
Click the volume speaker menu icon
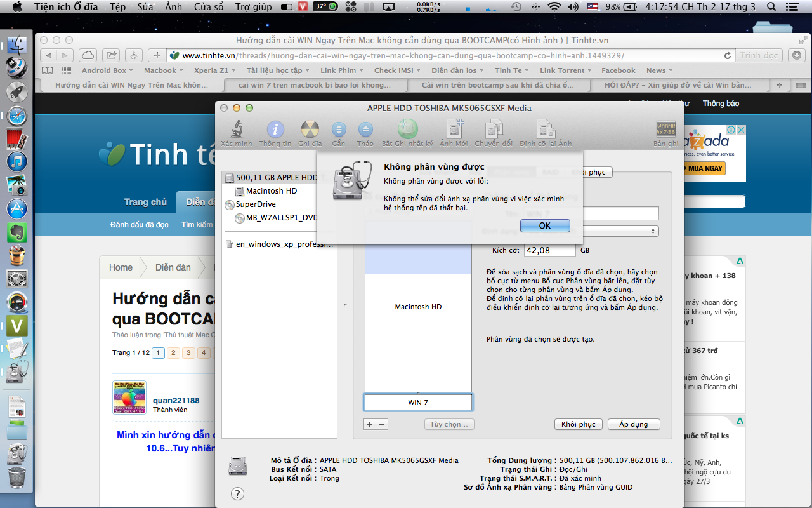[573, 7]
